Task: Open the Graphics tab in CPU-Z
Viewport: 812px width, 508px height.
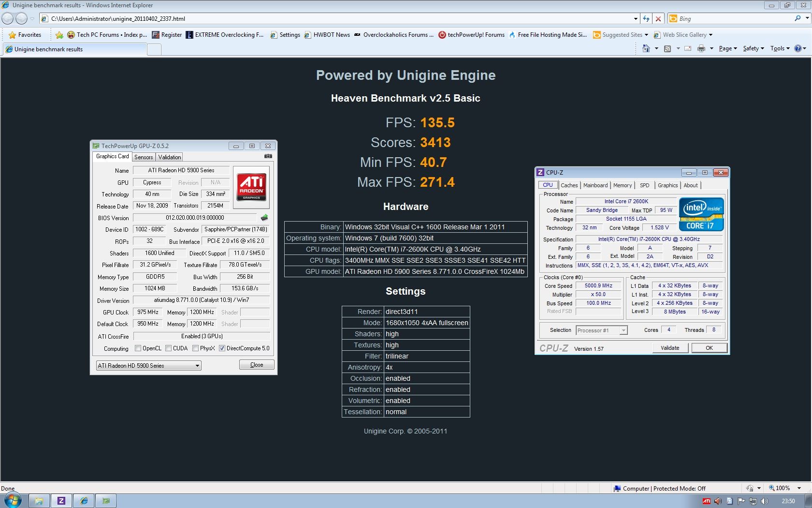Action: click(667, 185)
